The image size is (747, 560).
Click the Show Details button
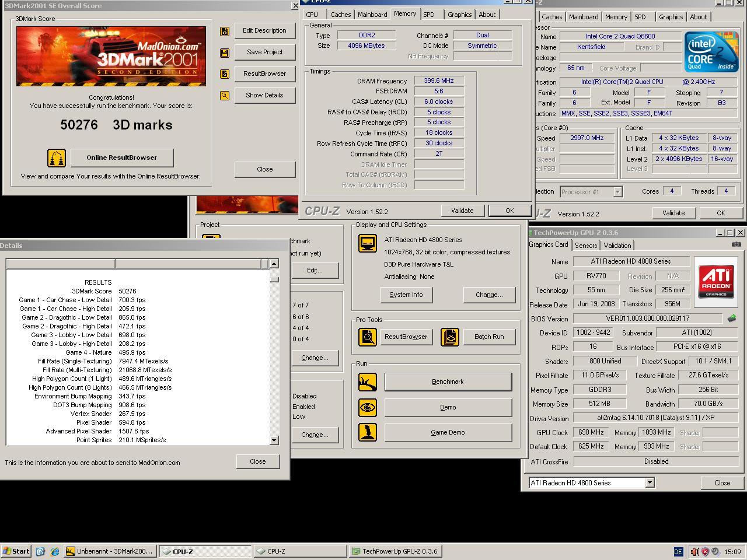coord(265,96)
